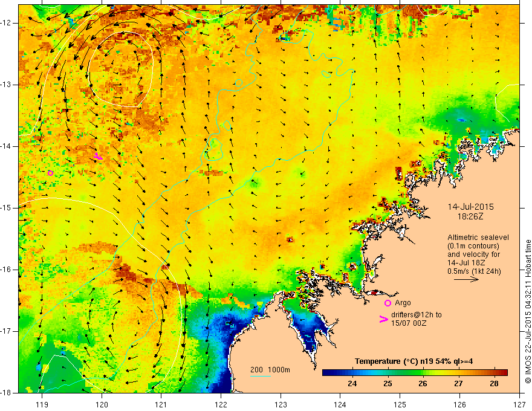
Task: Click the 26 value on temperature scale
Action: [x=423, y=384]
